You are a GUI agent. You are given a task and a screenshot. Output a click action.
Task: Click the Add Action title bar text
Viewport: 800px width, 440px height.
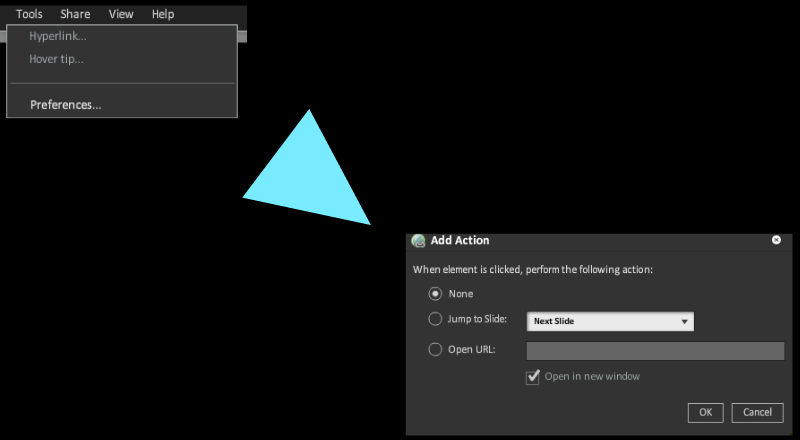click(460, 241)
